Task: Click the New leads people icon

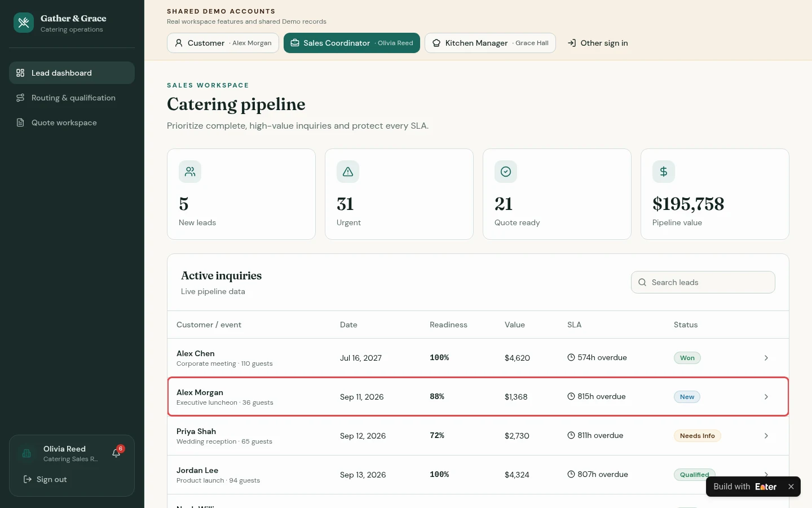Action: (x=190, y=172)
